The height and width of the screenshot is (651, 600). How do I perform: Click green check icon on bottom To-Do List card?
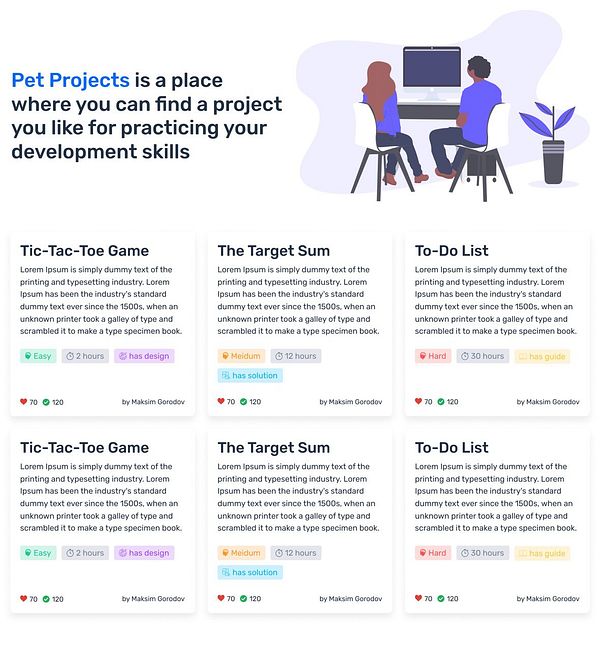click(441, 598)
